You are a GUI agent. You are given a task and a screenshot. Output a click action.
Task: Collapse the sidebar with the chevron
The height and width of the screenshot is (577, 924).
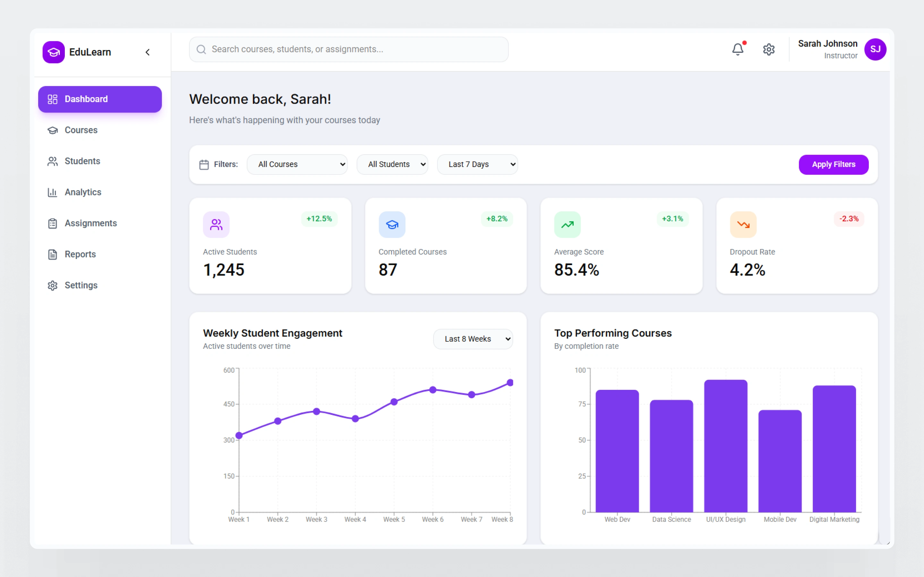click(x=148, y=52)
